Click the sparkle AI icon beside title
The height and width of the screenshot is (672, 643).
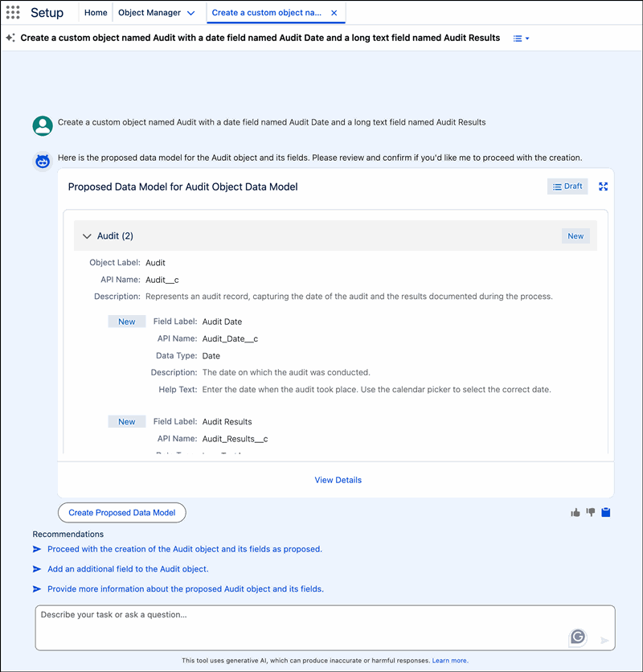10,38
